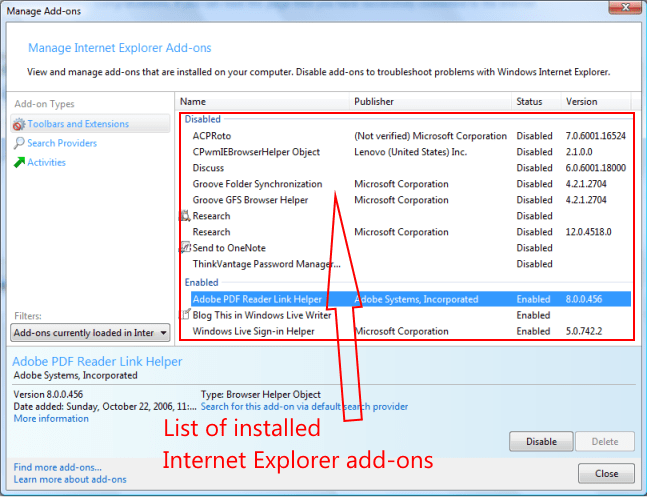The height and width of the screenshot is (497, 647).
Task: Click the version 12.0.4518.0 cell
Action: (588, 232)
